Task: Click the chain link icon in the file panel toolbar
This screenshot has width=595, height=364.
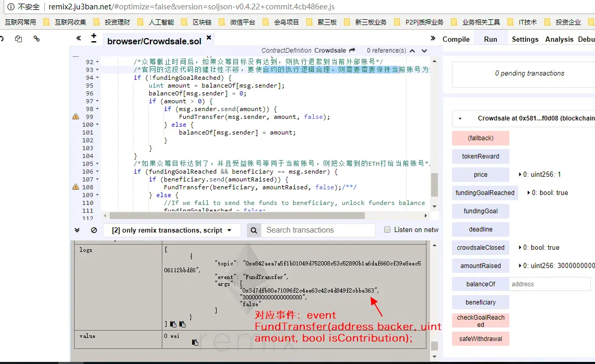Action: point(37,38)
